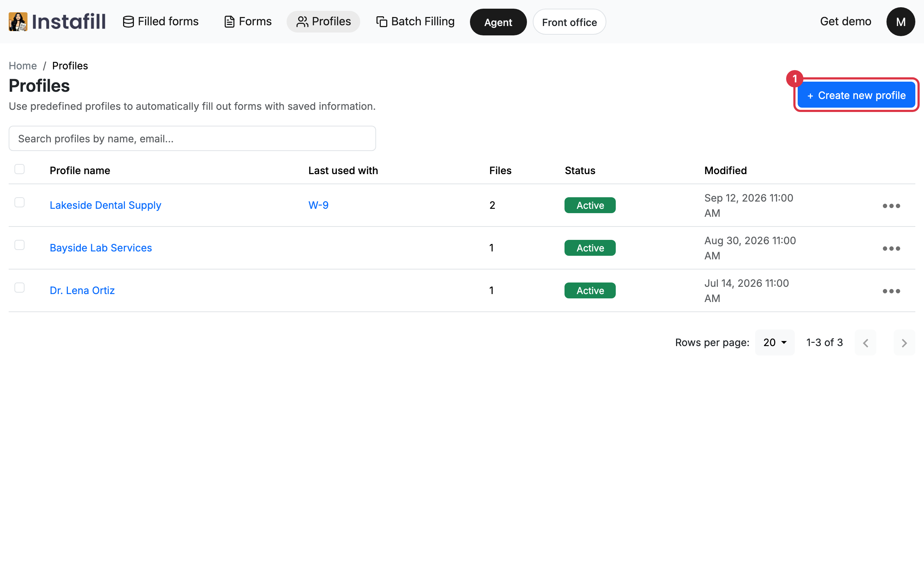Open the Bayside Lab Services profile
This screenshot has height=578, width=924.
[x=101, y=248]
